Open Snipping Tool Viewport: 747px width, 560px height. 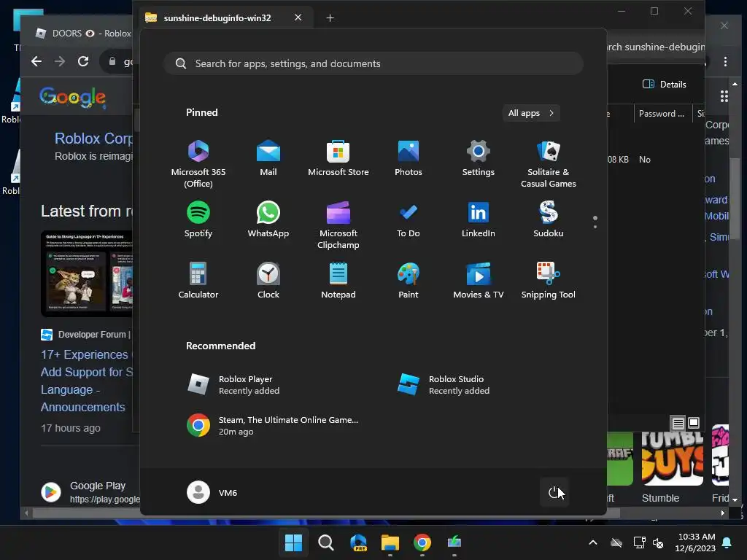[549, 281]
